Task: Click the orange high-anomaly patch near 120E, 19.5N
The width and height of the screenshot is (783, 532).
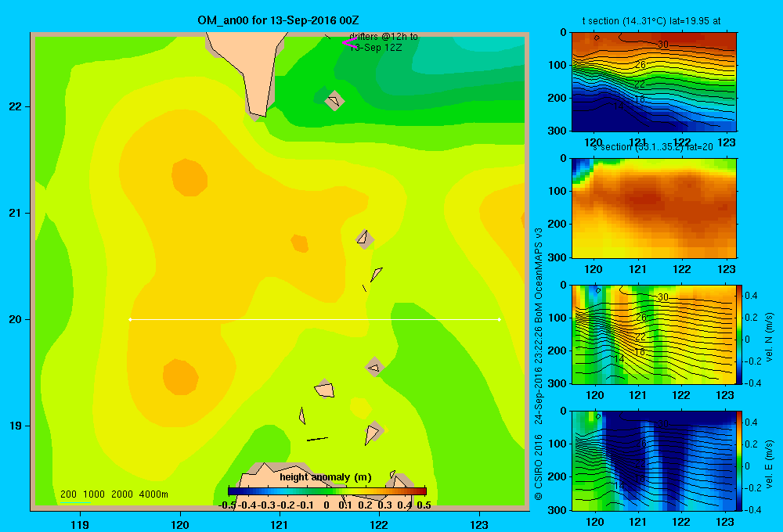Action: pos(180,377)
